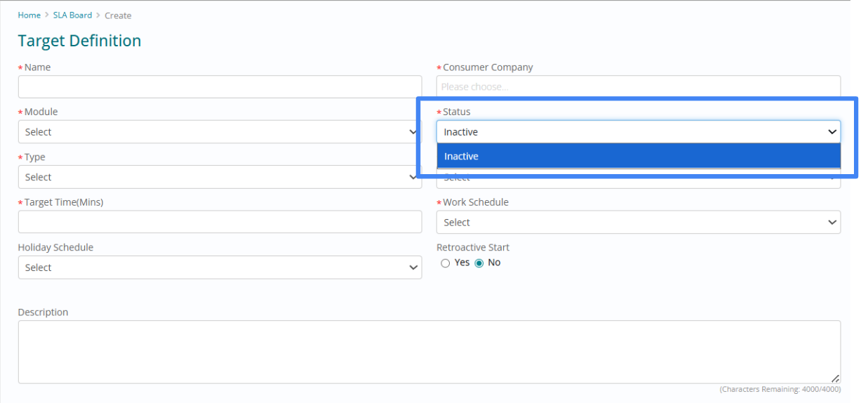The image size is (868, 403).
Task: Open the Holiday Schedule dropdown
Action: (x=220, y=267)
